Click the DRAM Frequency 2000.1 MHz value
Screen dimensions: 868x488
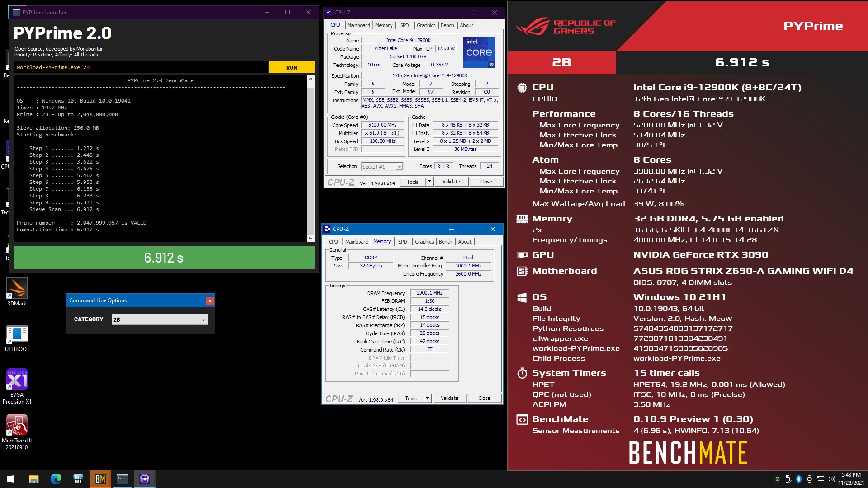tap(429, 293)
